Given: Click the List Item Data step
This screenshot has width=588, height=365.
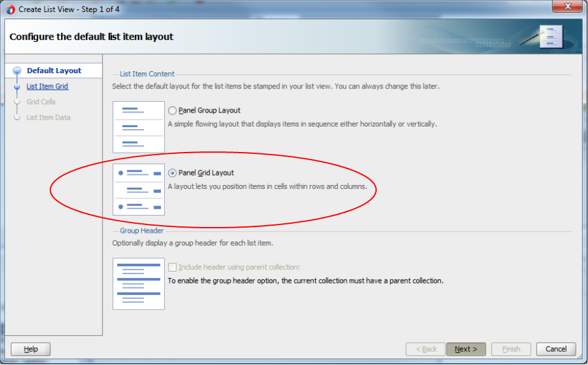Looking at the screenshot, I should (x=48, y=118).
